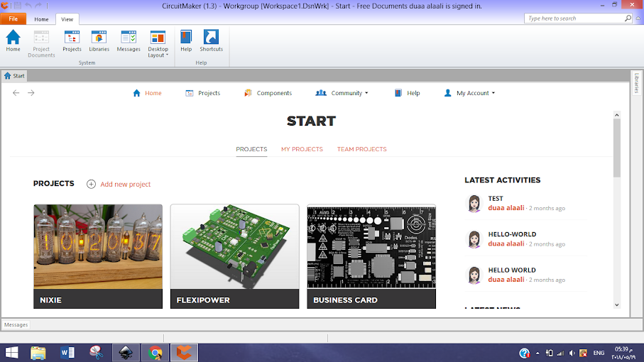Open the File menu
The height and width of the screenshot is (362, 644).
(x=13, y=19)
